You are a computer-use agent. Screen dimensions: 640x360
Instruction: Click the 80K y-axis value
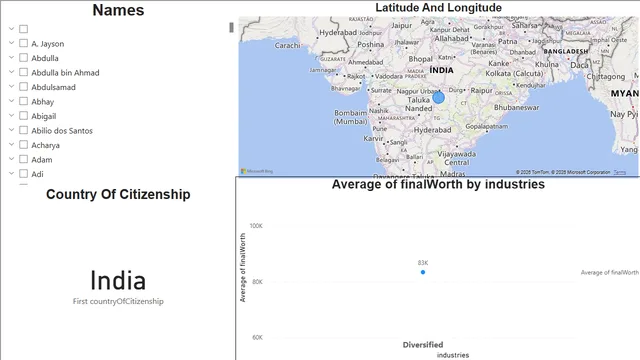tap(257, 282)
